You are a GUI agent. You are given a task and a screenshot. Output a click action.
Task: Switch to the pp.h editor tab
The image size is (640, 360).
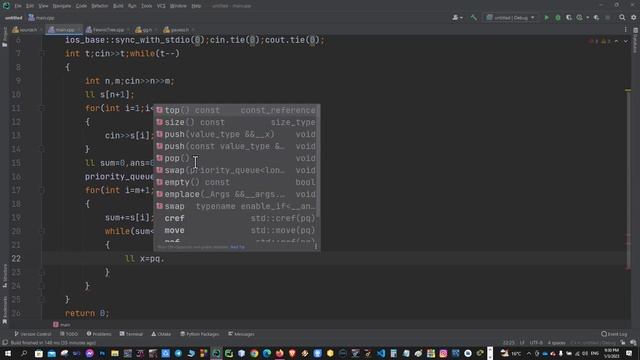(x=146, y=30)
